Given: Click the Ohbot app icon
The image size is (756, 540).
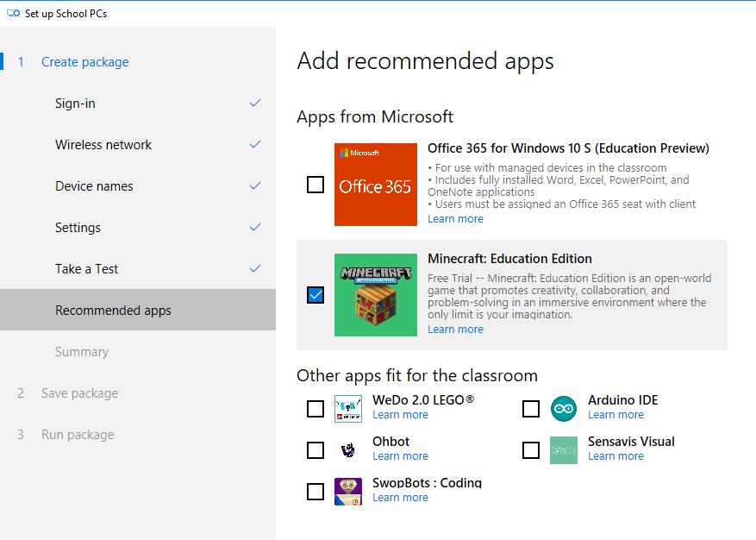Looking at the screenshot, I should pyautogui.click(x=348, y=450).
